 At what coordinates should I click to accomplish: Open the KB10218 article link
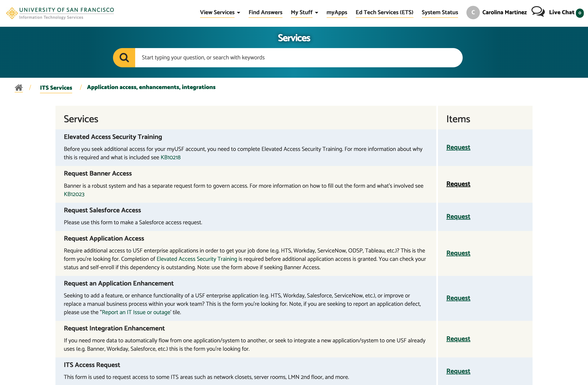pos(171,157)
